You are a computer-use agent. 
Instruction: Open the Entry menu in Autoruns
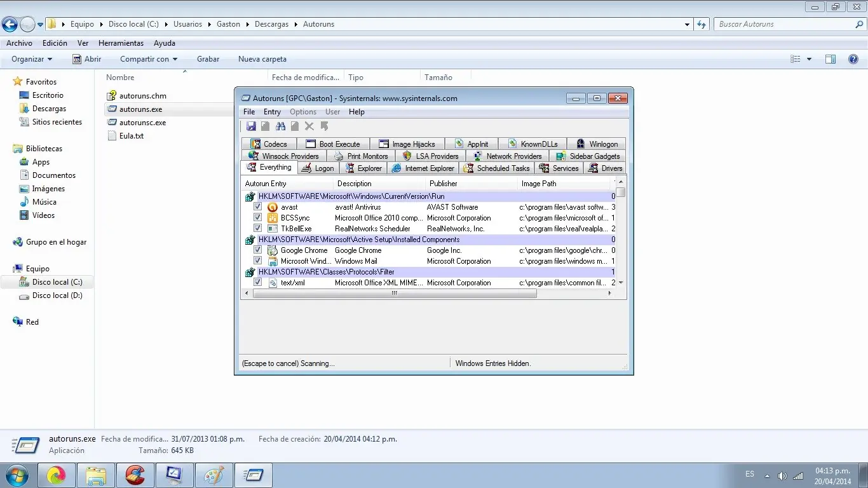click(x=272, y=112)
